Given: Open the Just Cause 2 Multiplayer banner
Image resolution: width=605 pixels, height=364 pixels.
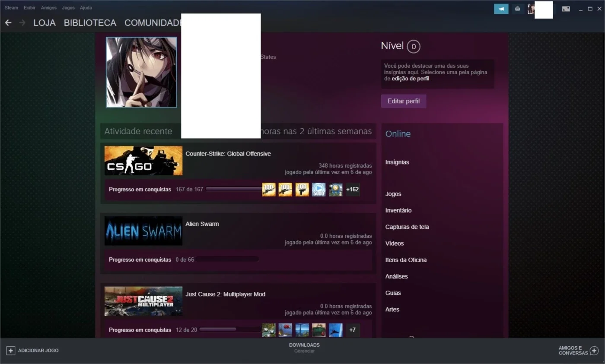Looking at the screenshot, I should tap(143, 301).
